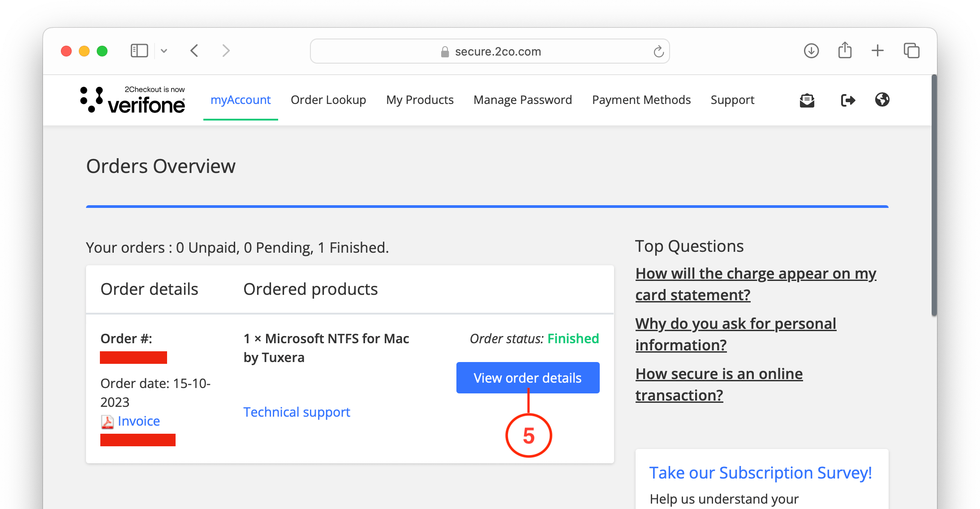Select the myAccount tab

[241, 100]
